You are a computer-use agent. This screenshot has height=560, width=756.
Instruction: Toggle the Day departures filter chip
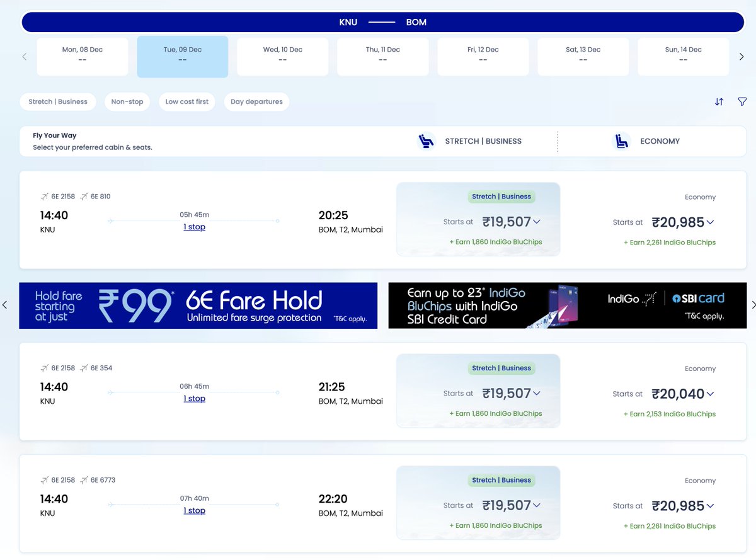point(256,101)
